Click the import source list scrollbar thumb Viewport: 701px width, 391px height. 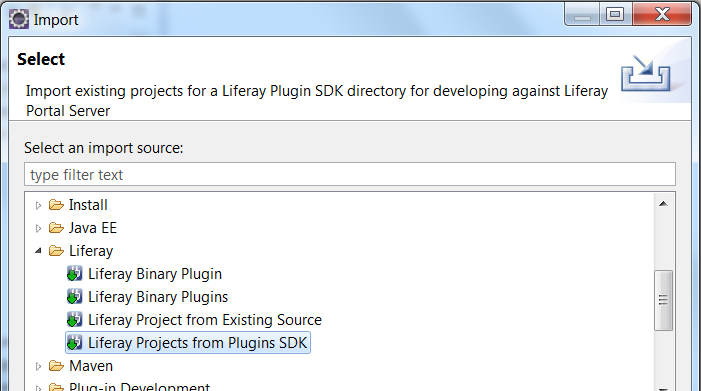click(x=663, y=300)
